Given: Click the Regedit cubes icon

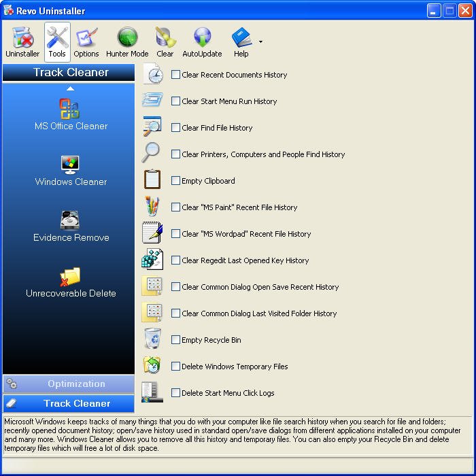Looking at the screenshot, I should point(152,259).
